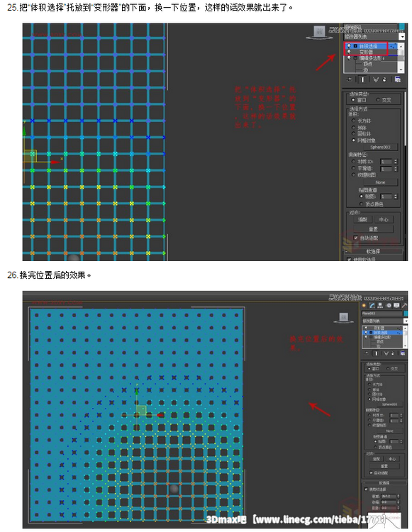412x532 pixels.
Task: Click None texture map button in step 25
Action: [x=380, y=182]
